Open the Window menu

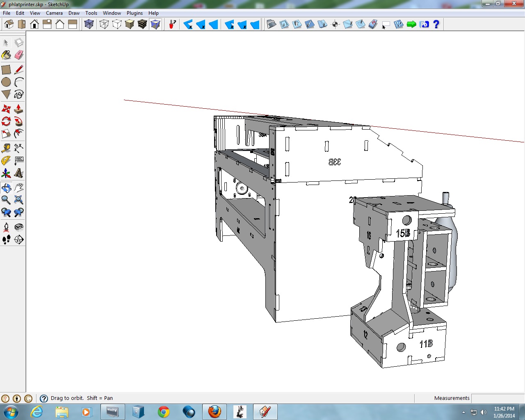point(112,13)
